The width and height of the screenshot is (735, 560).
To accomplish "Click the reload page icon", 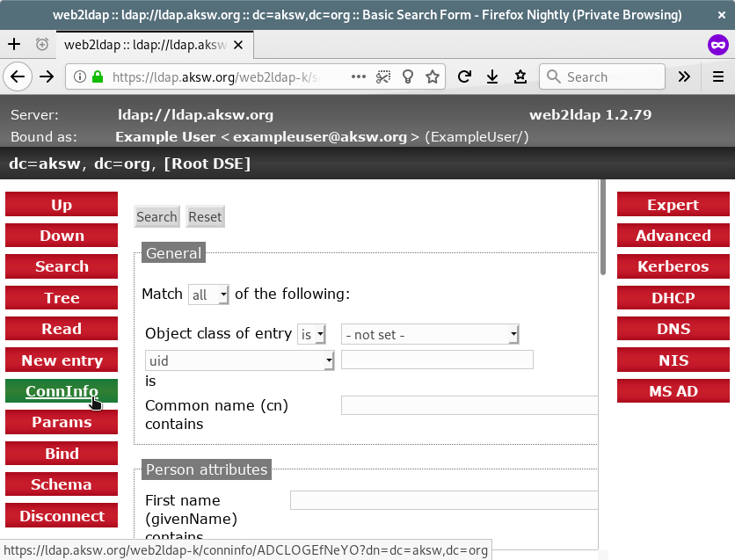I will point(464,77).
